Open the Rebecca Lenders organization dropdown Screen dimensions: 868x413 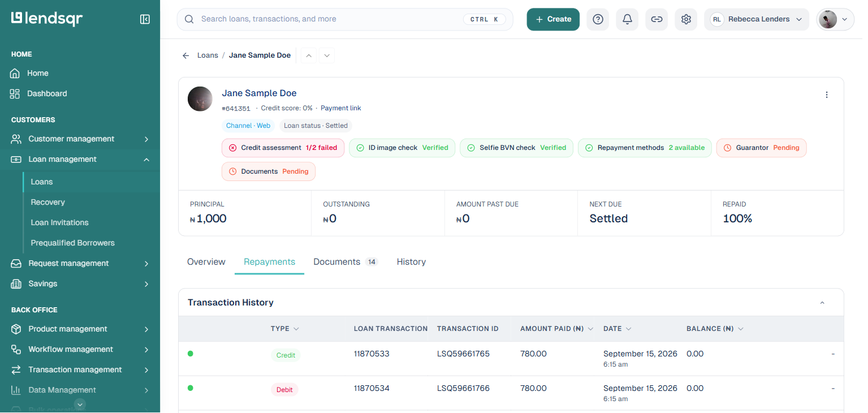(x=757, y=19)
